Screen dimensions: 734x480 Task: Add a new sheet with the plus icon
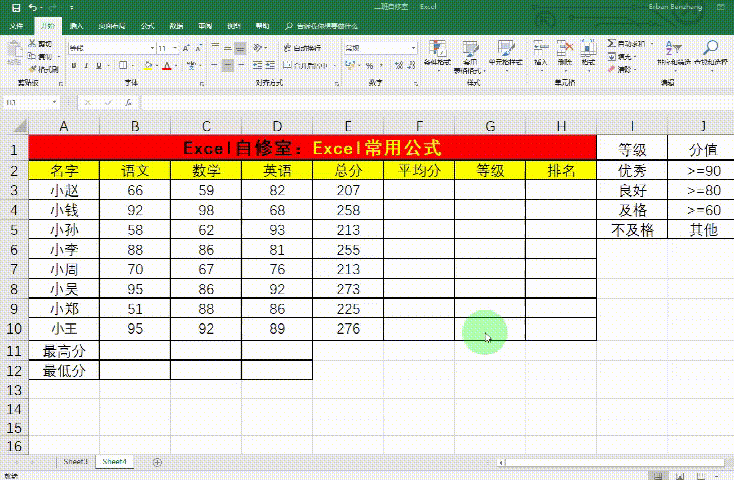tap(157, 462)
